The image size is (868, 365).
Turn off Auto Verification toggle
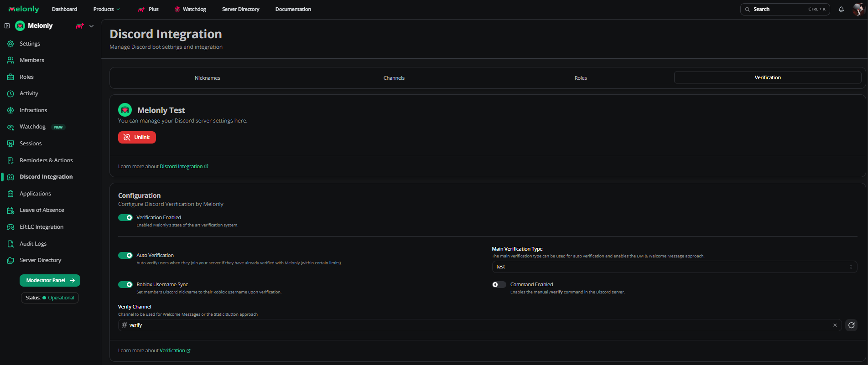click(x=125, y=255)
